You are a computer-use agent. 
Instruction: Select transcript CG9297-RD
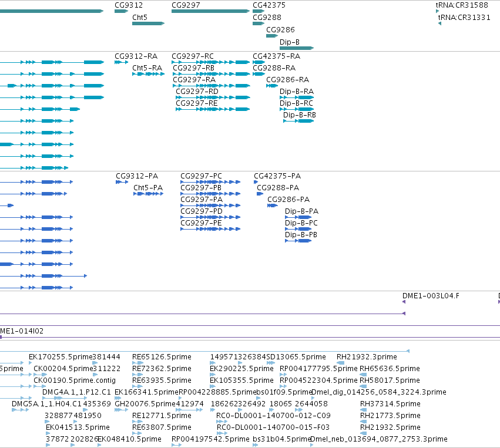pyautogui.click(x=197, y=92)
